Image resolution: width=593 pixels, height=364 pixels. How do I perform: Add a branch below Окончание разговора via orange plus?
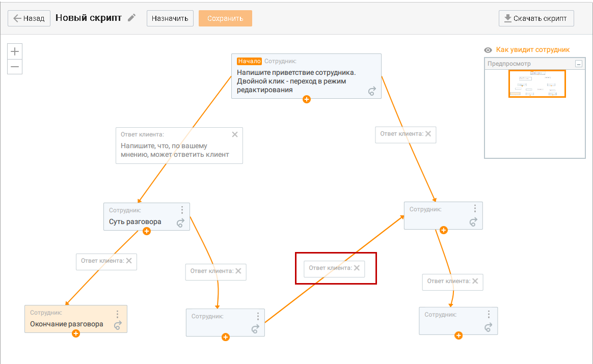coord(76,333)
